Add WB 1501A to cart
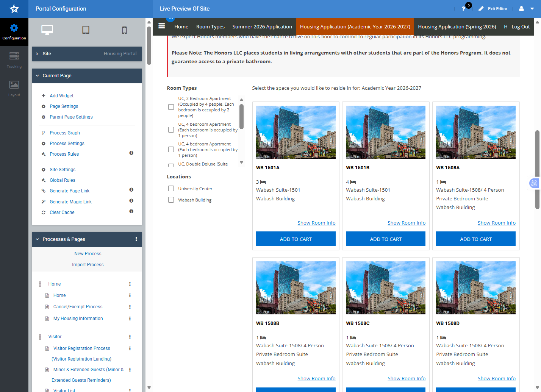Viewport: 541px width, 392px height. click(296, 239)
